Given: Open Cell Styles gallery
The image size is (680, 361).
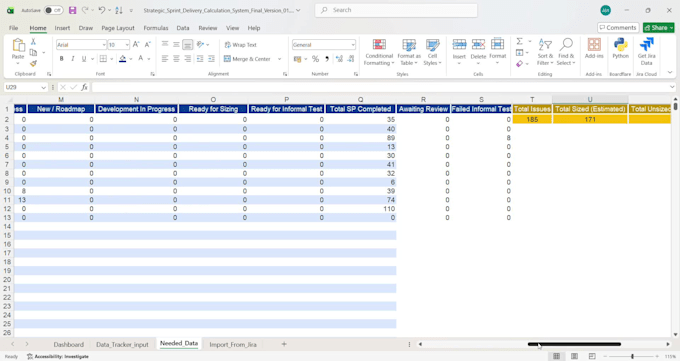Looking at the screenshot, I should coord(432,52).
